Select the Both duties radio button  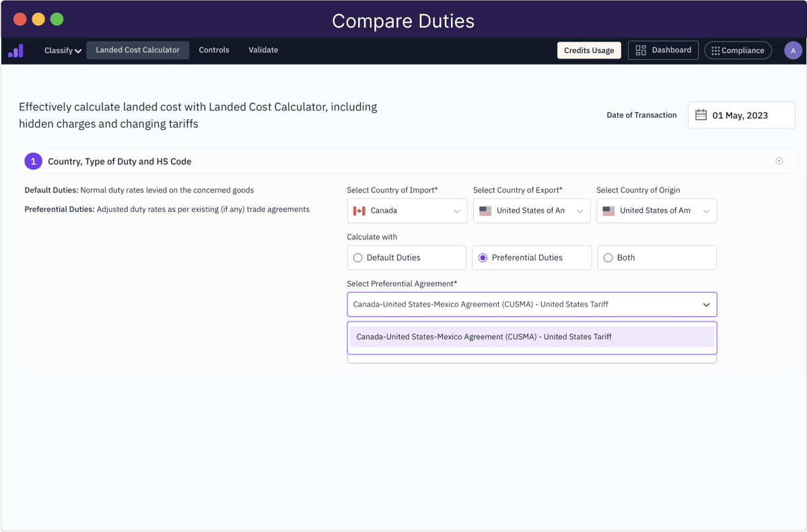click(x=608, y=258)
